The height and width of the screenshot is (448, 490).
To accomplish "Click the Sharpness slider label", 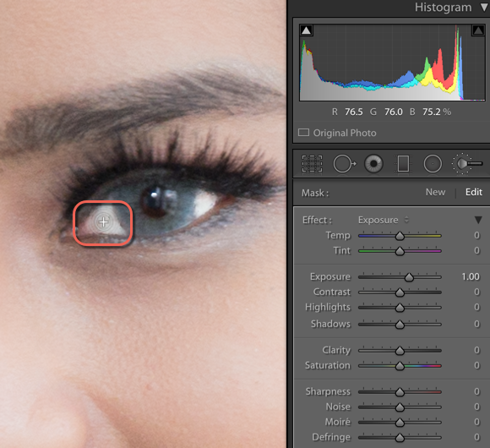I will [328, 391].
